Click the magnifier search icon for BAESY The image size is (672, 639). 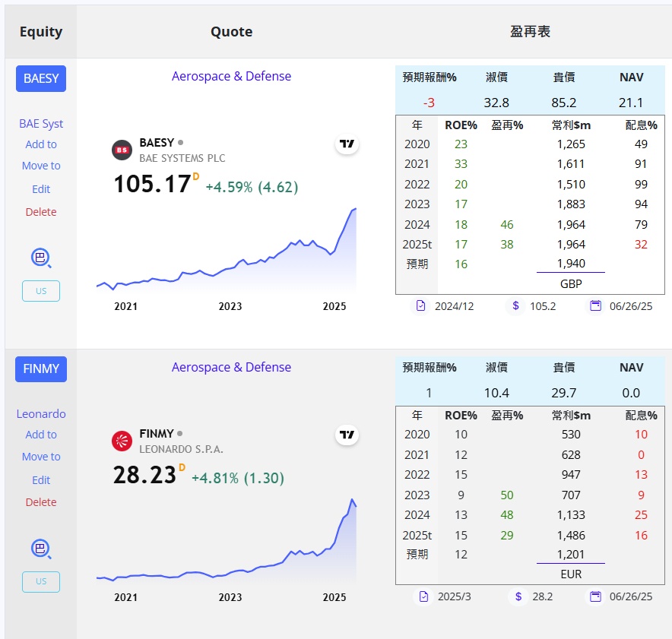(41, 258)
